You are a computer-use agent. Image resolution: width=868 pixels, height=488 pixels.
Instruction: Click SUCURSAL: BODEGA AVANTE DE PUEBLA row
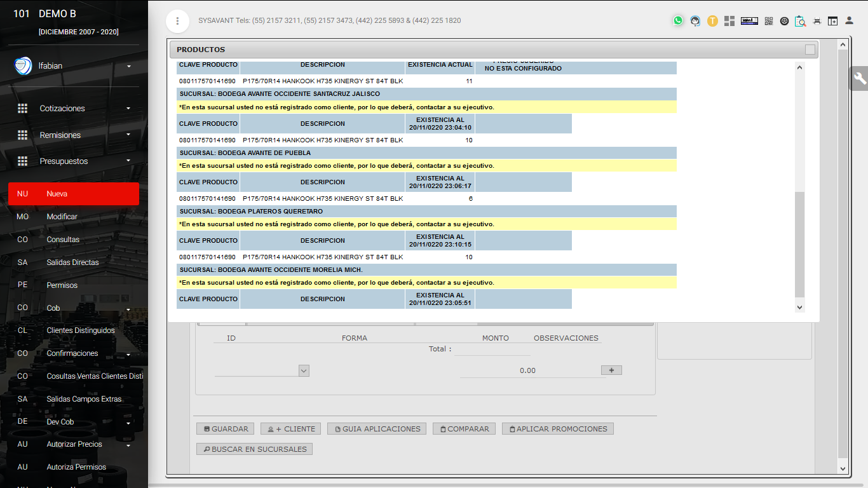tap(426, 153)
